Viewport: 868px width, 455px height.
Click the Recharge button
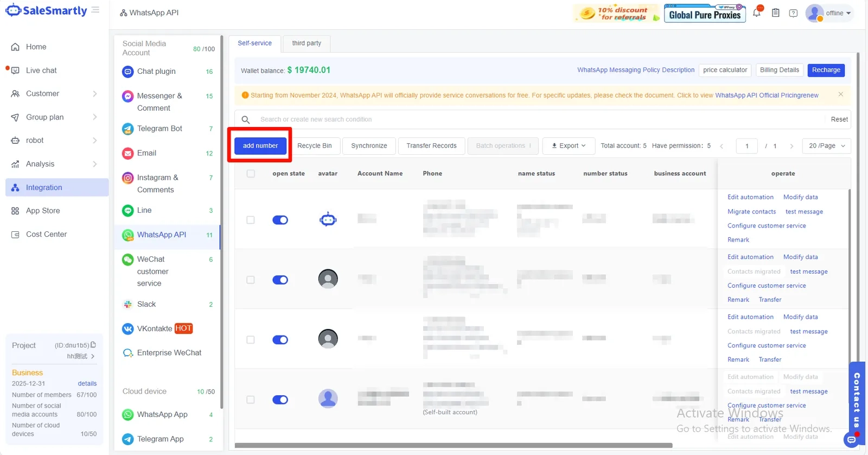click(826, 70)
